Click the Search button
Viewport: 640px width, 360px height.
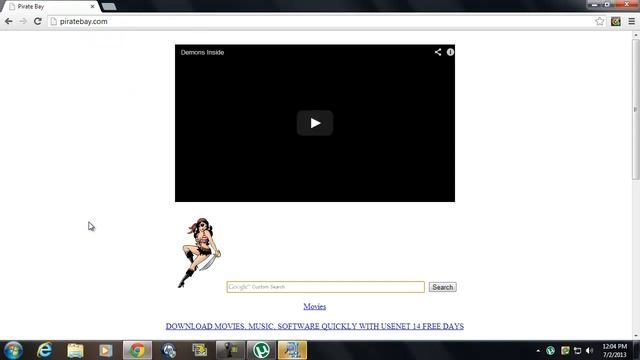coord(442,287)
